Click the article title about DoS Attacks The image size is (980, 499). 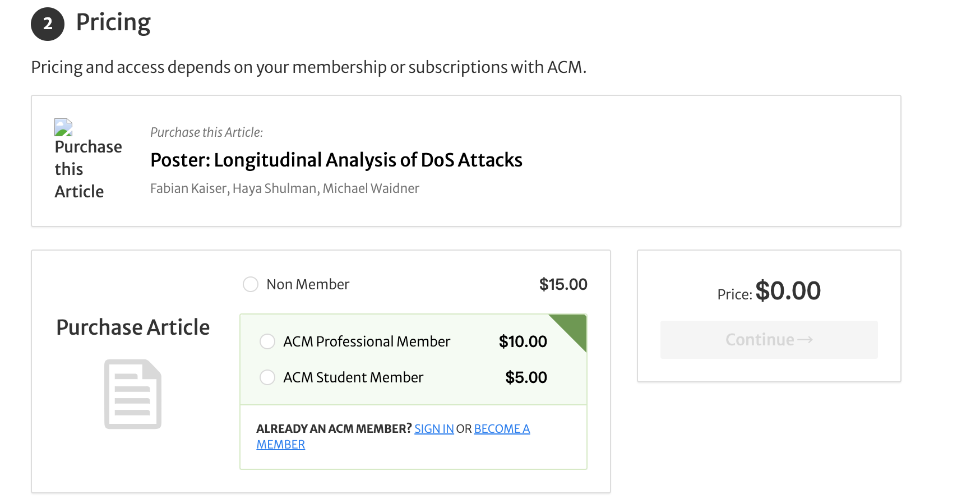(x=336, y=160)
